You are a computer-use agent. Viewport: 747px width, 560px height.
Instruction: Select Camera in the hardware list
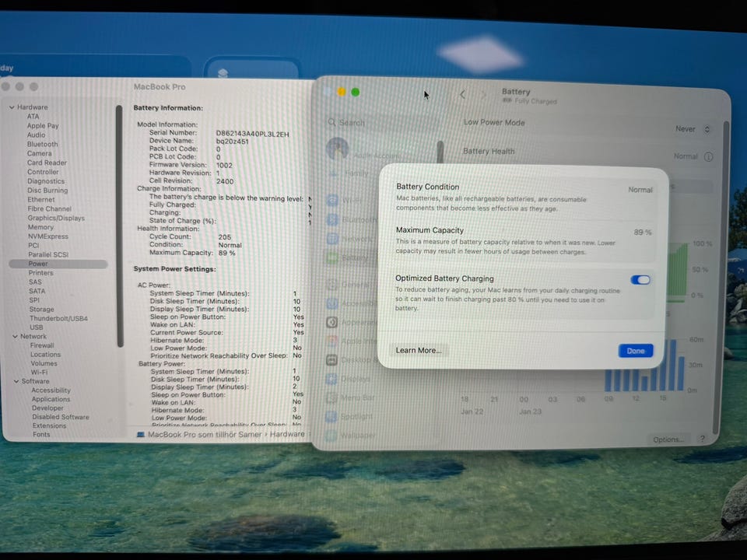pos(40,153)
